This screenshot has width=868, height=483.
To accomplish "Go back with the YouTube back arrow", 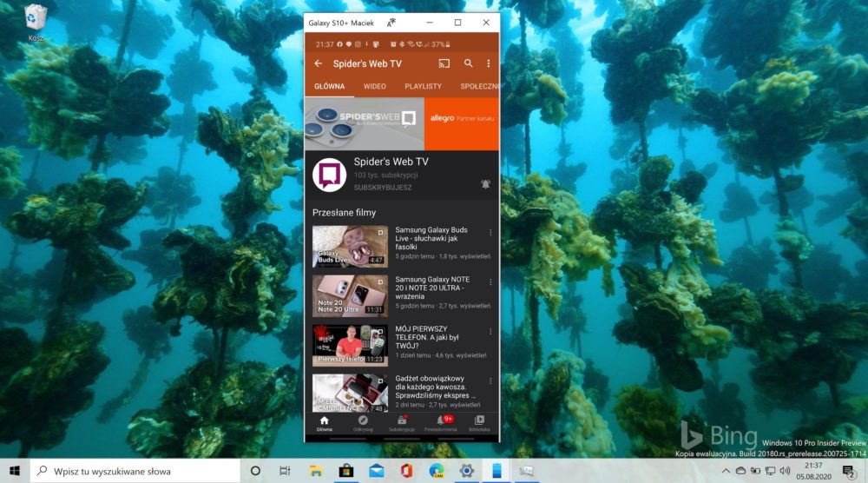I will click(319, 63).
